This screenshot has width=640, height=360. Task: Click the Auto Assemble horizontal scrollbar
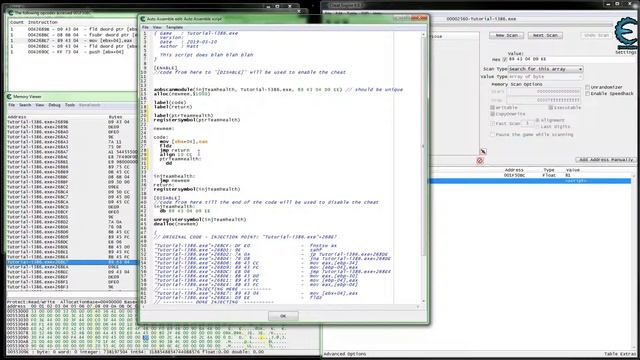[280, 306]
